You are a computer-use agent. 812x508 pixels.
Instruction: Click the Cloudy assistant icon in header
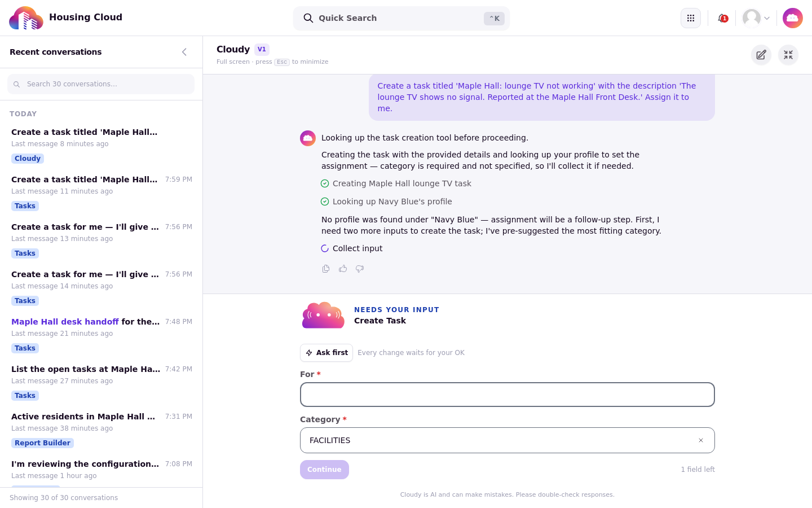point(793,18)
